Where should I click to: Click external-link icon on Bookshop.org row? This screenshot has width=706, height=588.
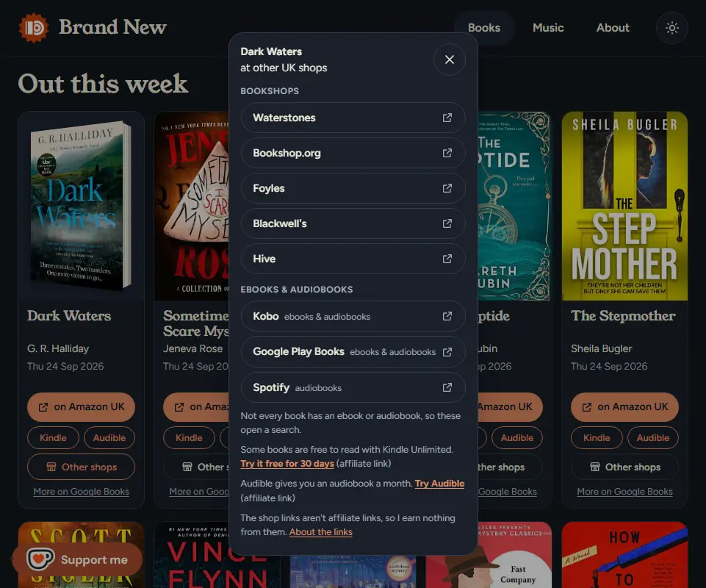point(447,153)
